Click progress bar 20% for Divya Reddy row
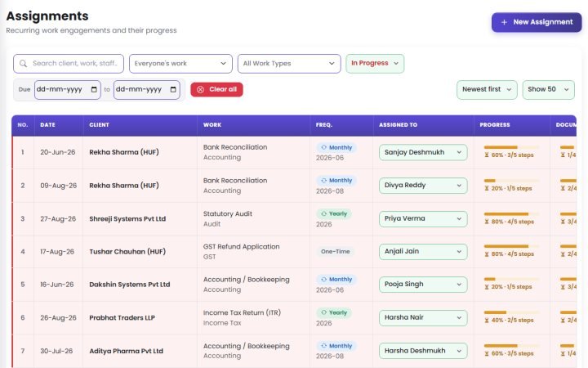Viewport: 588px width, 368px height. point(511,181)
